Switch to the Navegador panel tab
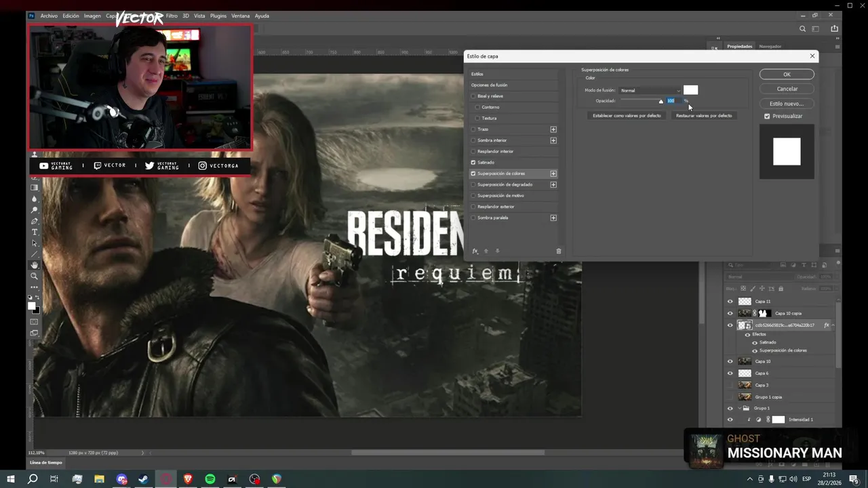Viewport: 868px width, 488px height. coord(770,46)
